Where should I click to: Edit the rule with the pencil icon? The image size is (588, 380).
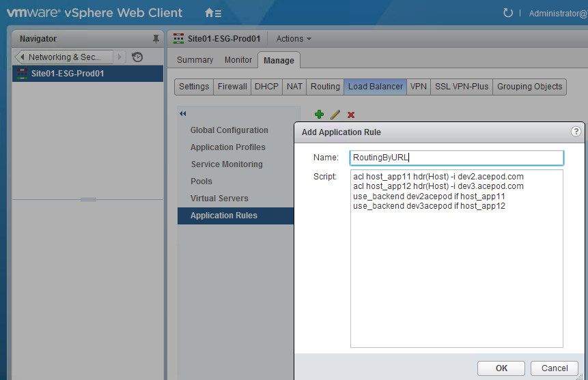pos(335,115)
